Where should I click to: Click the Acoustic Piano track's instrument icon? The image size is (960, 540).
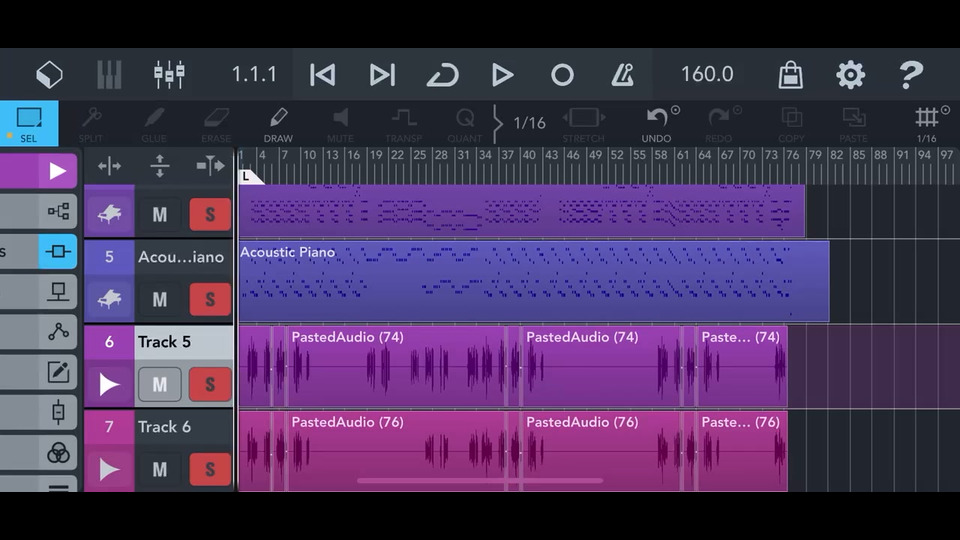[109, 299]
